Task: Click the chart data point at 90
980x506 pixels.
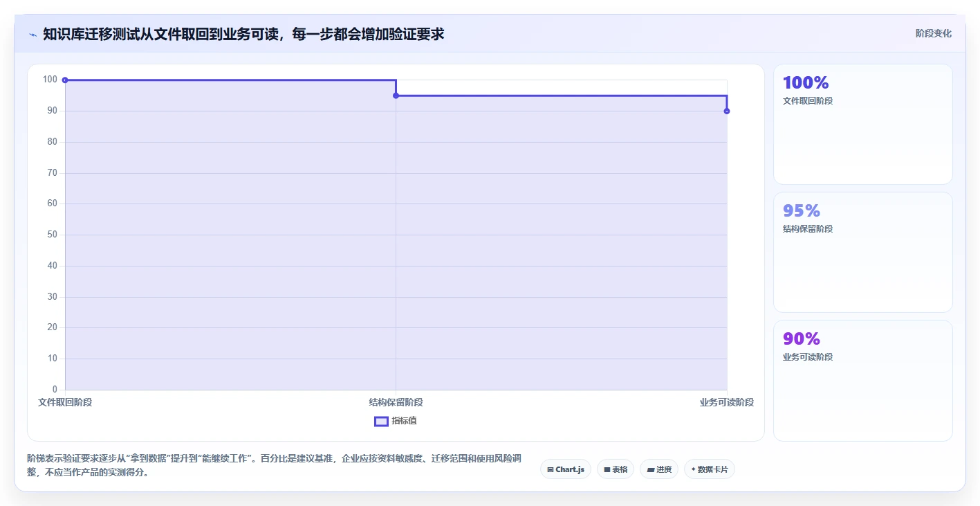Action: tap(727, 111)
